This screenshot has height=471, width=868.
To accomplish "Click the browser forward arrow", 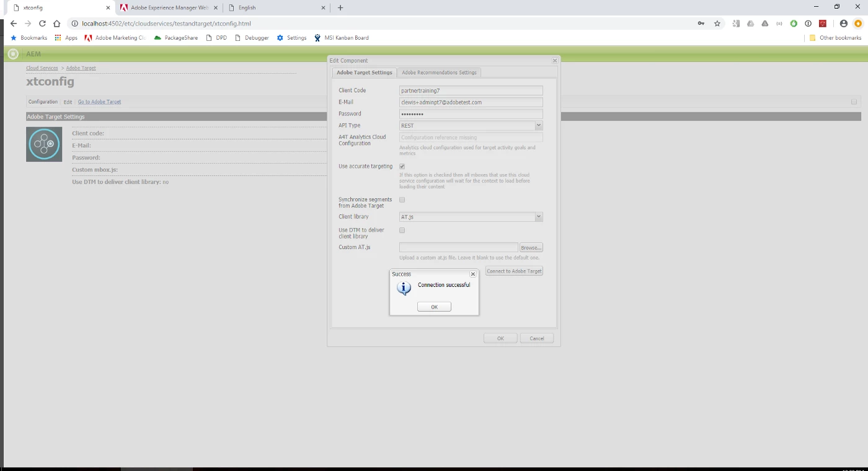I will coord(28,24).
